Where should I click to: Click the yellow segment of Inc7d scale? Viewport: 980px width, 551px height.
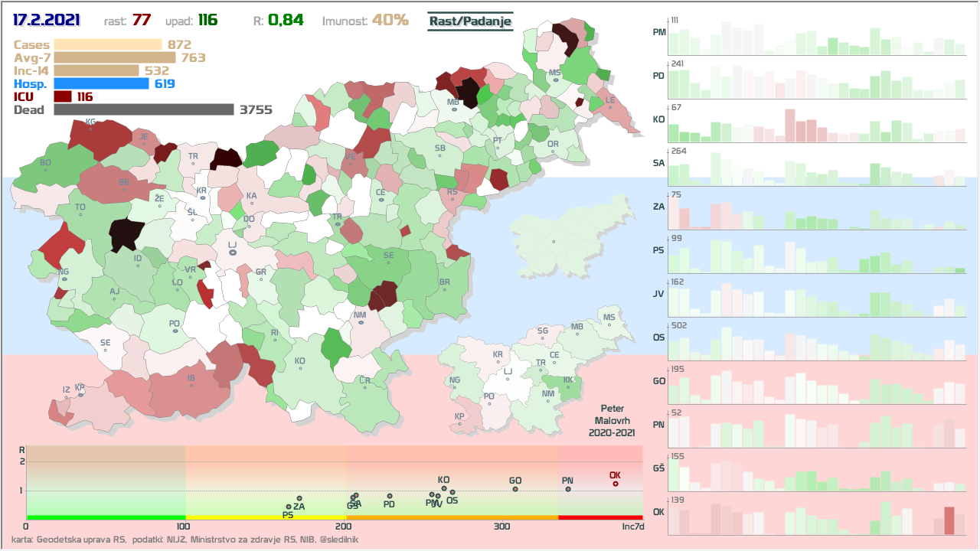pyautogui.click(x=266, y=518)
